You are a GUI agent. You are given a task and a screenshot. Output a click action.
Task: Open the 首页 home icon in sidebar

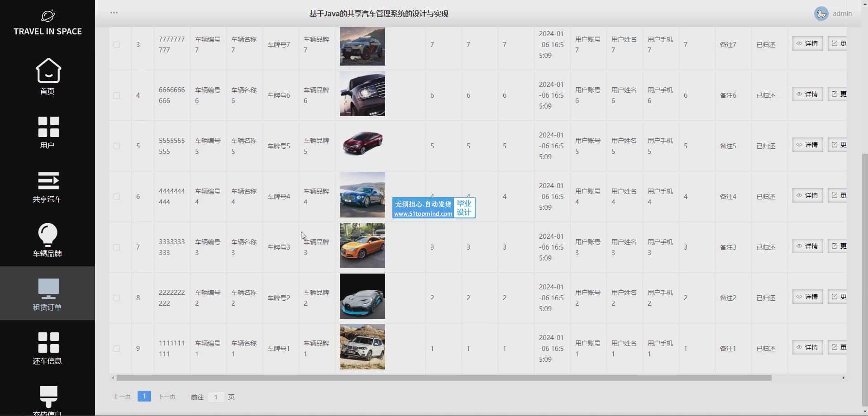48,71
